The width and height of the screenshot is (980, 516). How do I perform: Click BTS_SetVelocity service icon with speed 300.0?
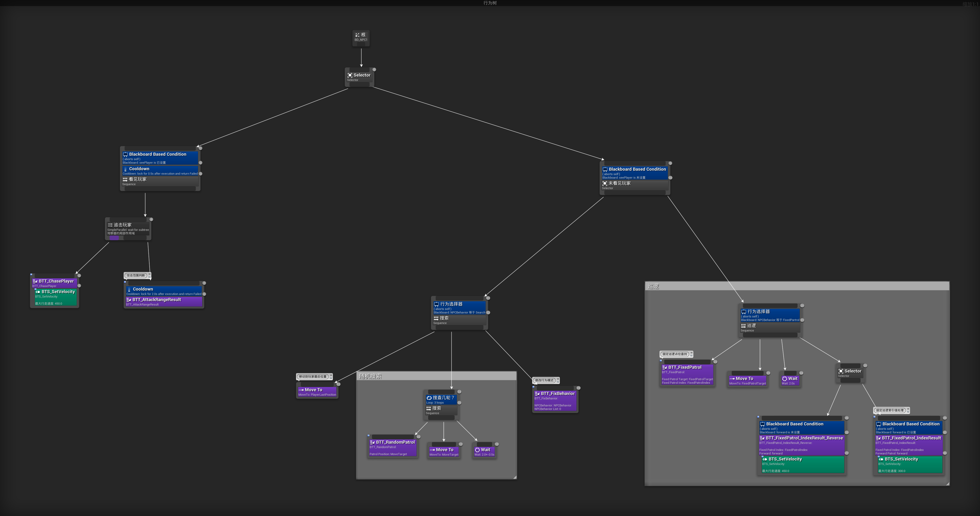coord(881,459)
